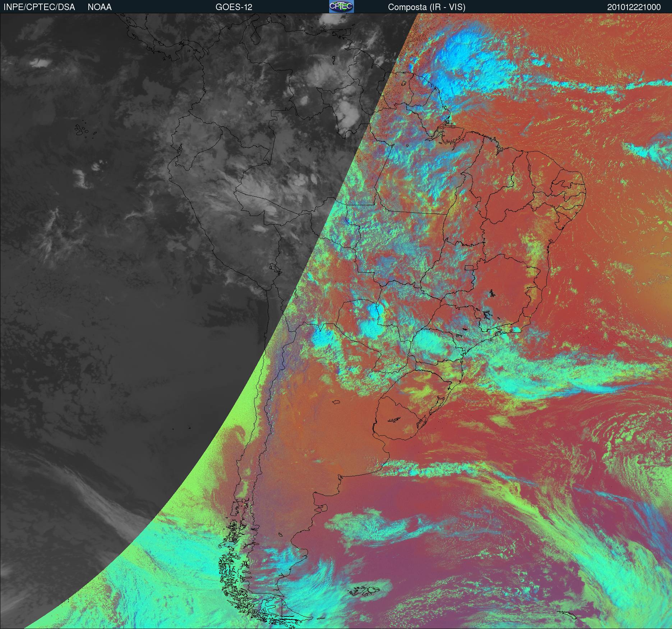Click the Composta (IR - VIS) title
Screen dimensions: 672x629
pyautogui.click(x=427, y=7)
